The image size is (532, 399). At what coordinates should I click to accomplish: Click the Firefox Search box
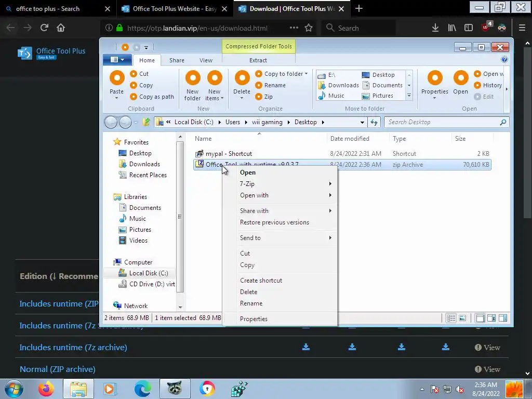tap(358, 28)
